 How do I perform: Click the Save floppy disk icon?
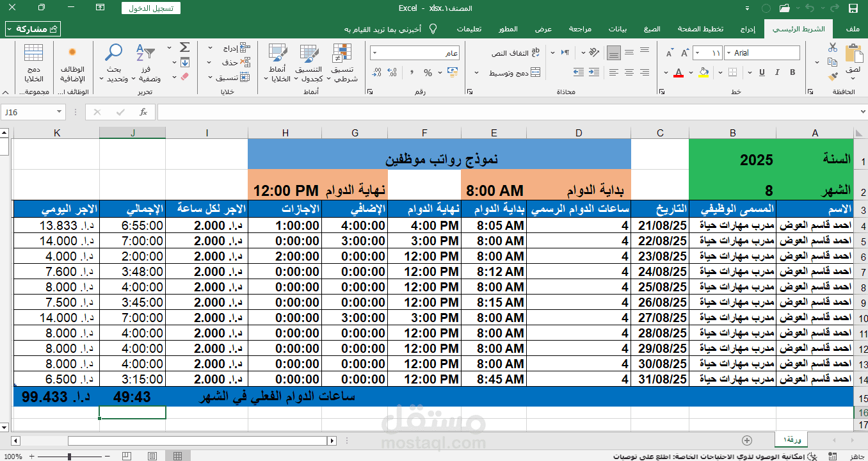click(x=853, y=8)
